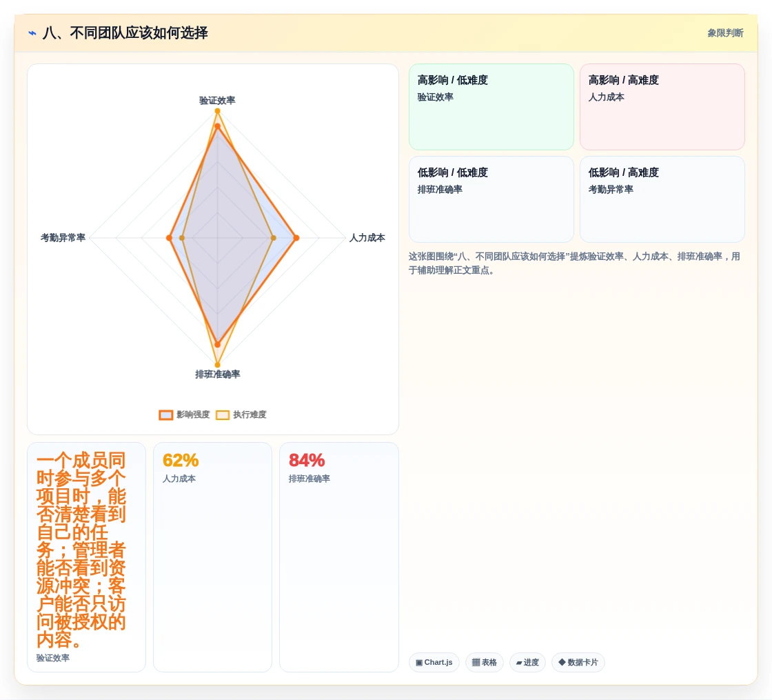Click the section title 八、不同团队应该如何选择
Screen dimensions: 772x700
(125, 33)
